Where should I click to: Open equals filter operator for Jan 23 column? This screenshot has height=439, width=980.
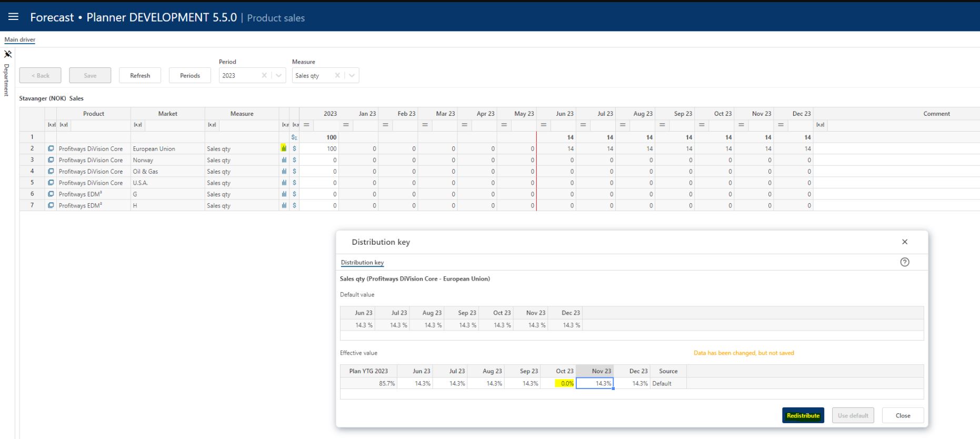coord(346,125)
